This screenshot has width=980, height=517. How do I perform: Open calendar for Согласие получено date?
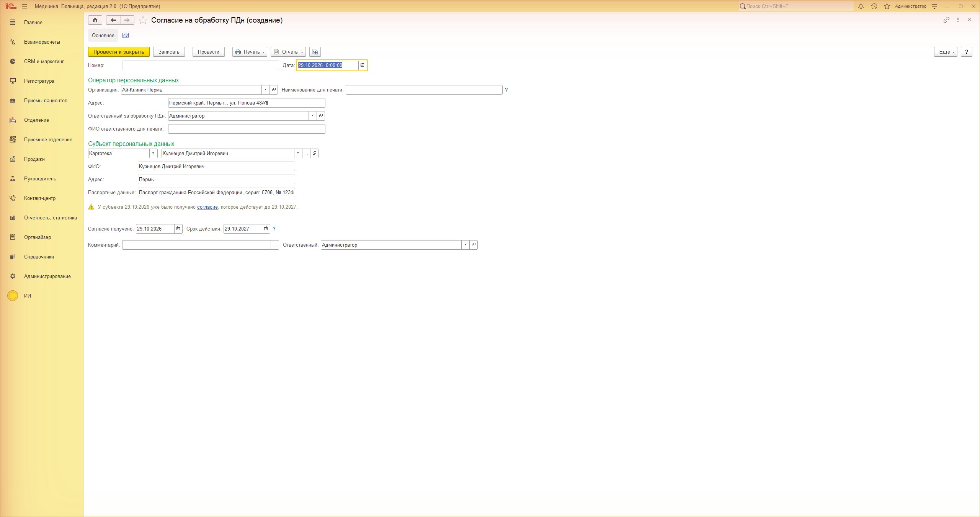[x=178, y=229]
